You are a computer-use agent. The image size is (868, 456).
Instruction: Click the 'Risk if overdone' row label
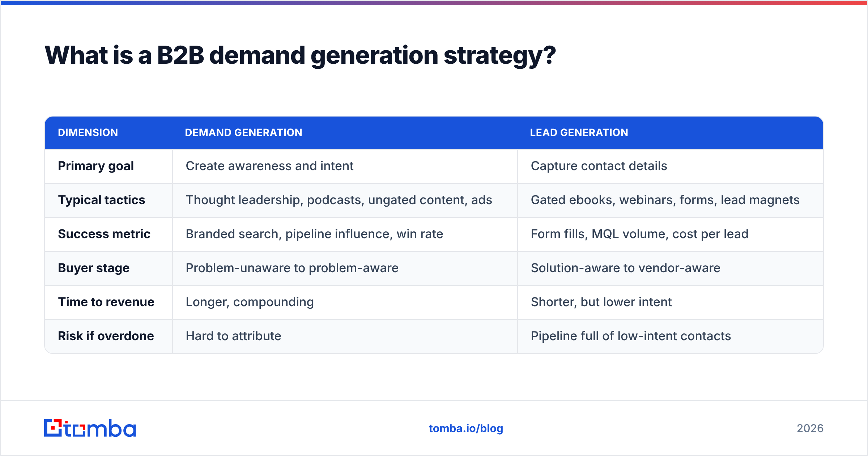[106, 336]
